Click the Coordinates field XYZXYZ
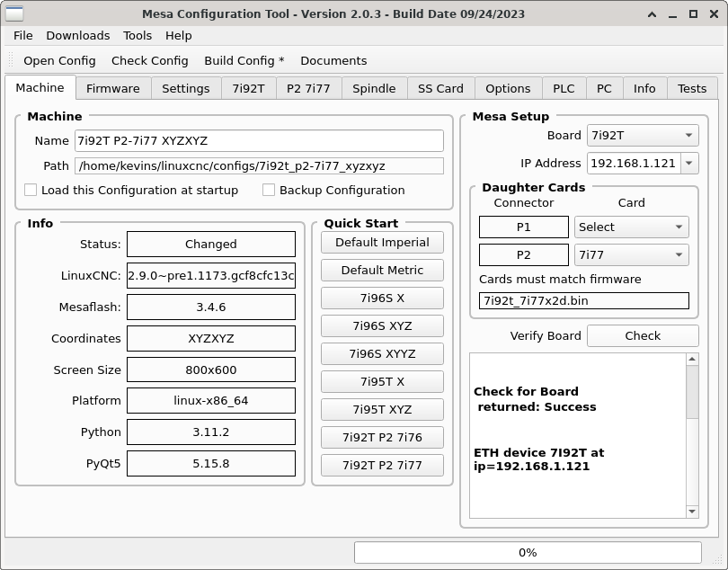The image size is (728, 570). (x=211, y=339)
